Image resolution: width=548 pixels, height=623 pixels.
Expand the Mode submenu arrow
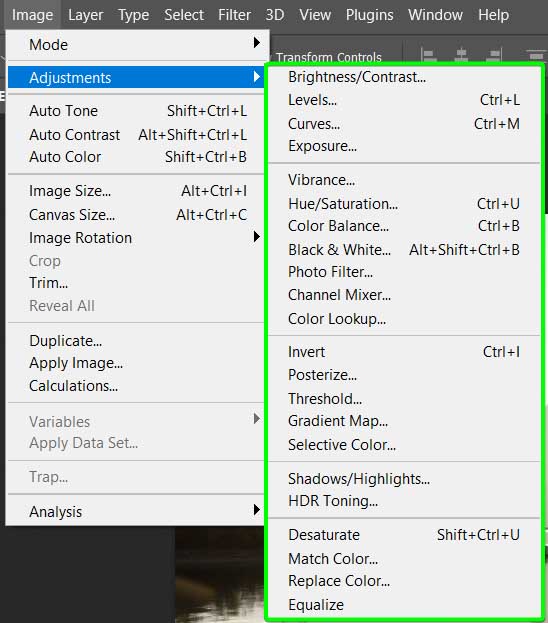[x=257, y=43]
